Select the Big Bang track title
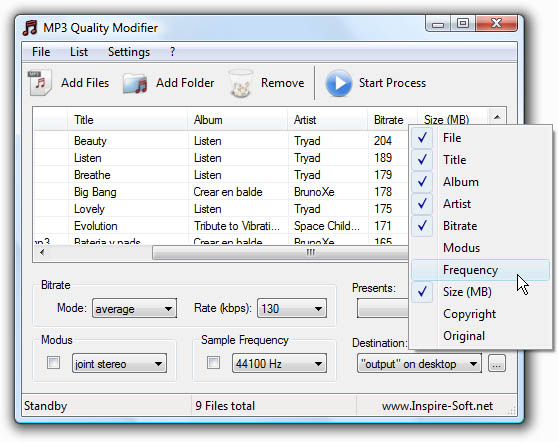This screenshot has width=558, height=442. (95, 192)
